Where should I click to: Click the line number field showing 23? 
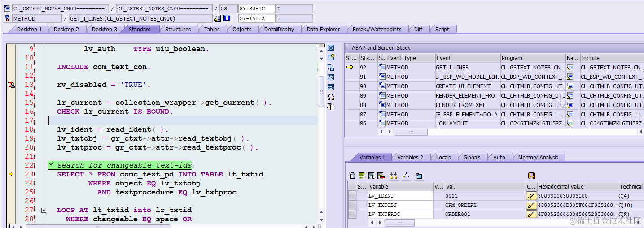[228, 9]
